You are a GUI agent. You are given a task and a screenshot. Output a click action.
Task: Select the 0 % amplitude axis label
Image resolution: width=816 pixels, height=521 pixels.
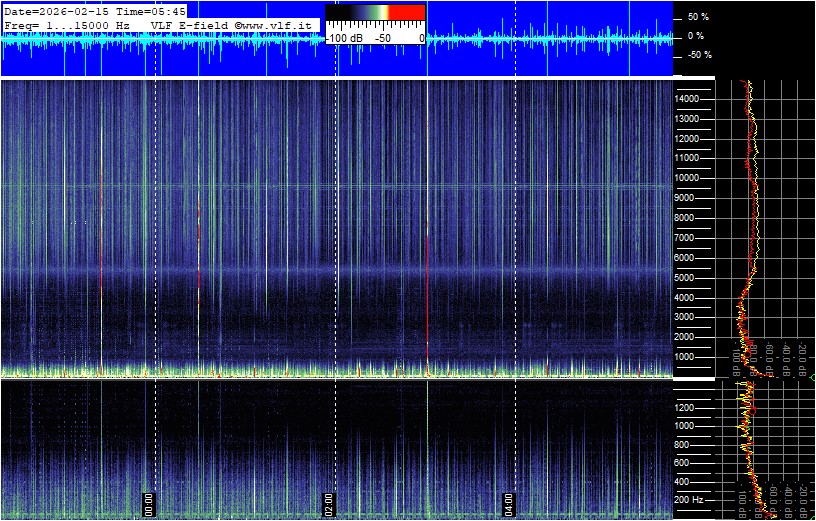pyautogui.click(x=697, y=36)
